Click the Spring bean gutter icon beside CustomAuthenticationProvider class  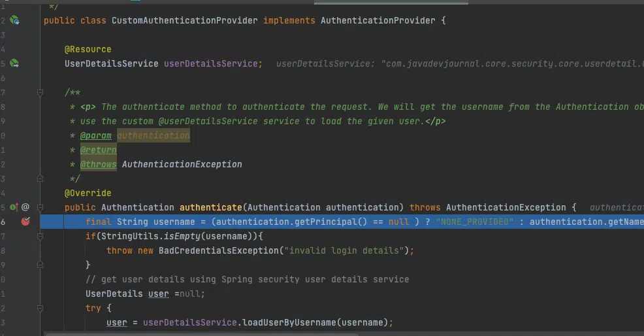[x=15, y=20]
